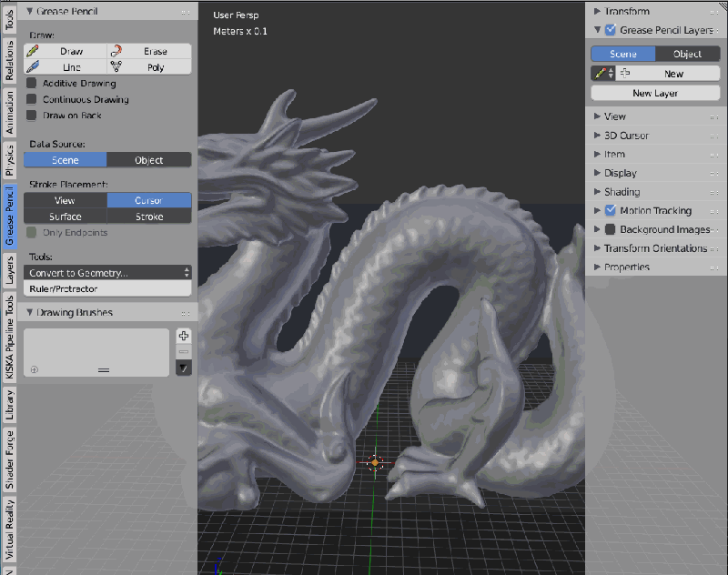Image resolution: width=728 pixels, height=575 pixels.
Task: Open the brush specials triangle icon
Action: click(x=184, y=368)
